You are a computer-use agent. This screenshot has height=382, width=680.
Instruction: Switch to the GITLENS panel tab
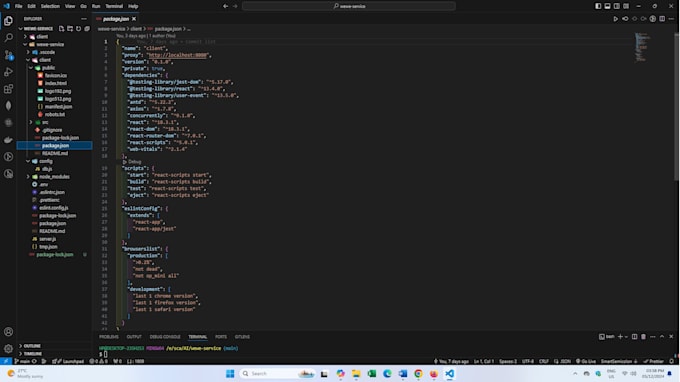[x=242, y=336]
